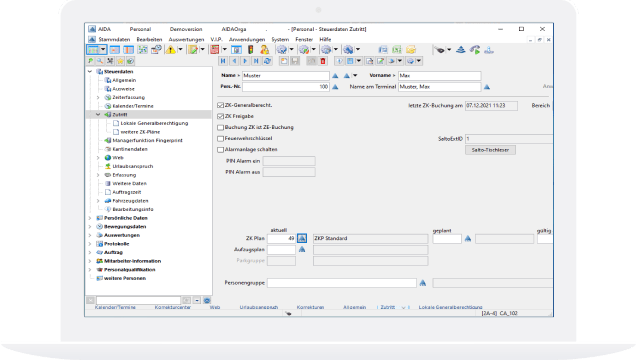Click the yellow star favorites icon
Viewport: 638px width, 360px height.
[x=120, y=61]
